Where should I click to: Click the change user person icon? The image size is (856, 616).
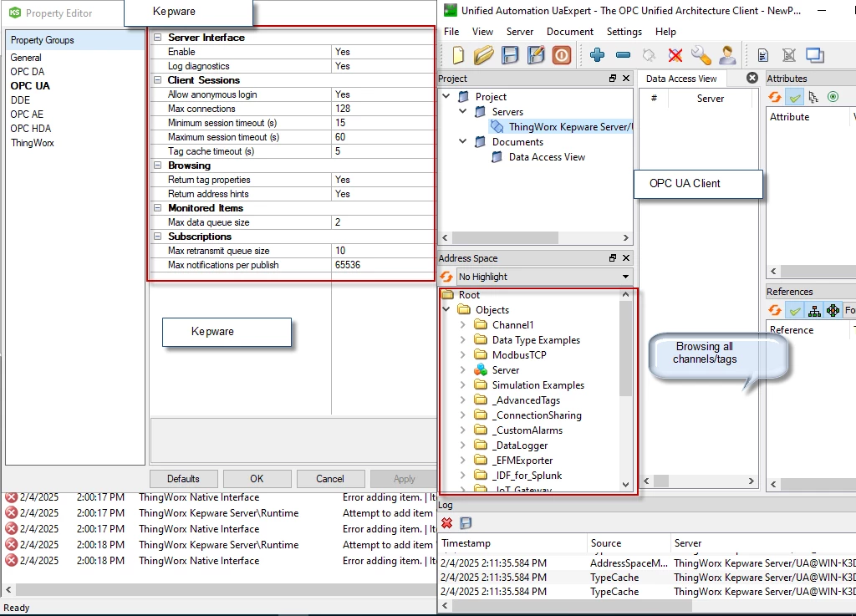[727, 55]
